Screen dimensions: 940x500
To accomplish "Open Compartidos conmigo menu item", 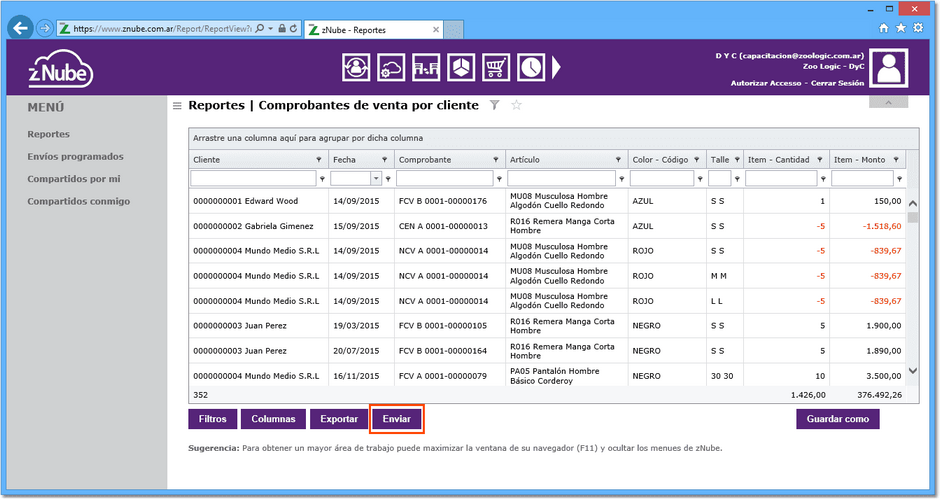I will point(79,201).
